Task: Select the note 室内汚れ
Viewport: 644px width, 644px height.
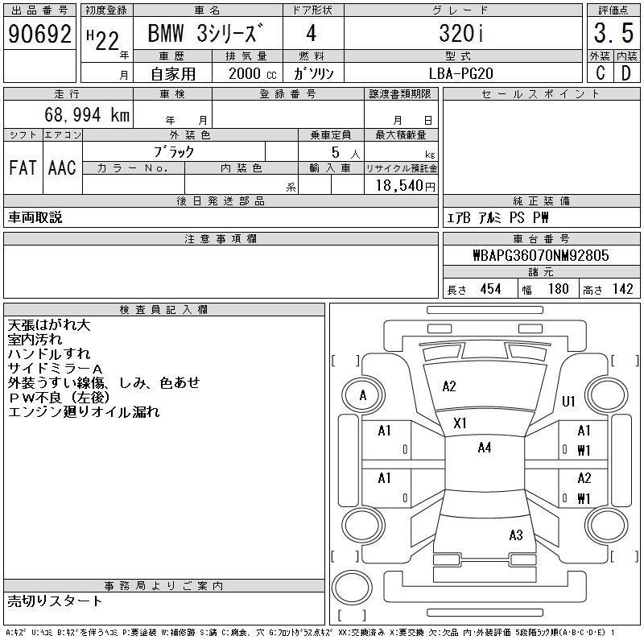Action: 35,340
